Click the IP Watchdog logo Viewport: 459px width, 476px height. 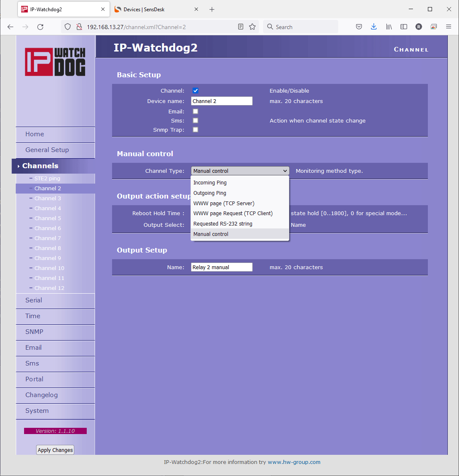pos(55,61)
